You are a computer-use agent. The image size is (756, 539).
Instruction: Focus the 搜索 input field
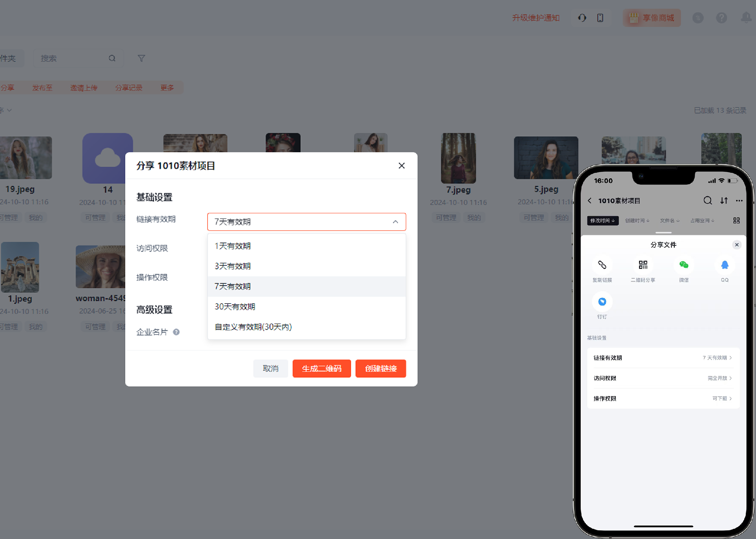[78, 58]
